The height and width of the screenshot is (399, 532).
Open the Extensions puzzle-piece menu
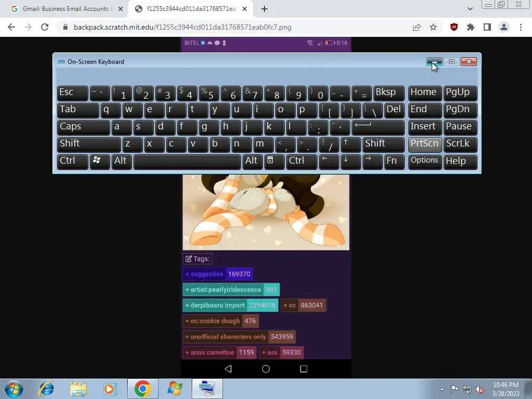coord(471,27)
